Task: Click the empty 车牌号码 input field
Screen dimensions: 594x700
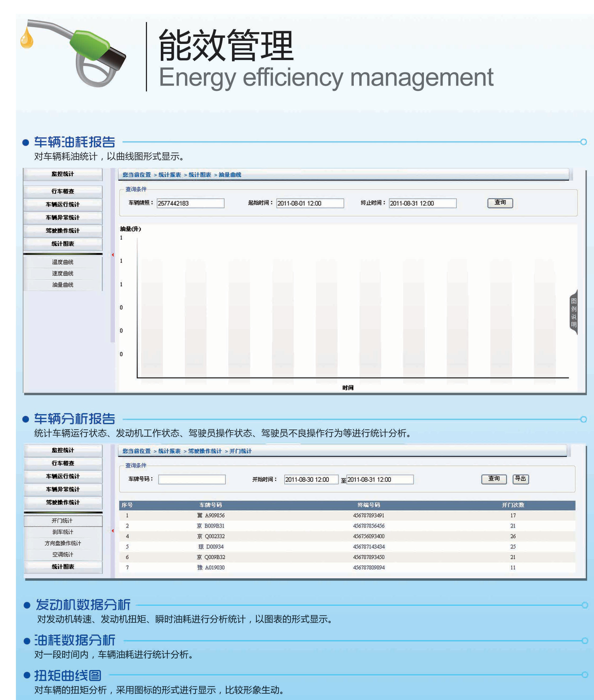Action: click(192, 479)
